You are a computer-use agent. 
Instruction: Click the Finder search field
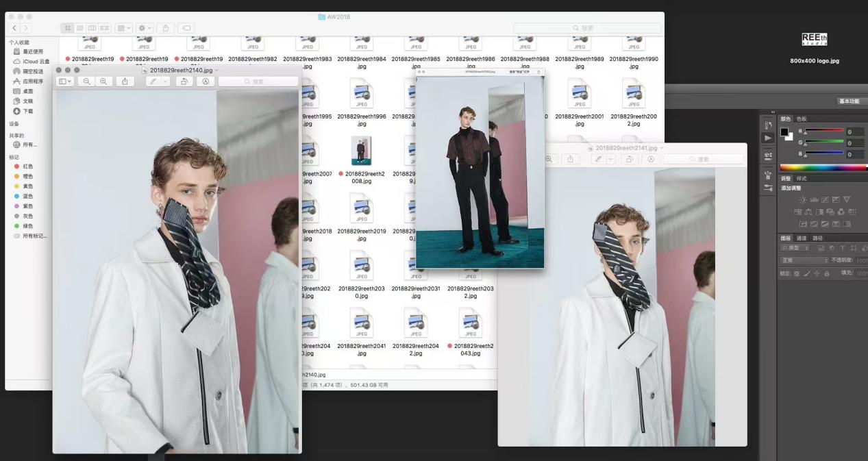click(x=586, y=28)
